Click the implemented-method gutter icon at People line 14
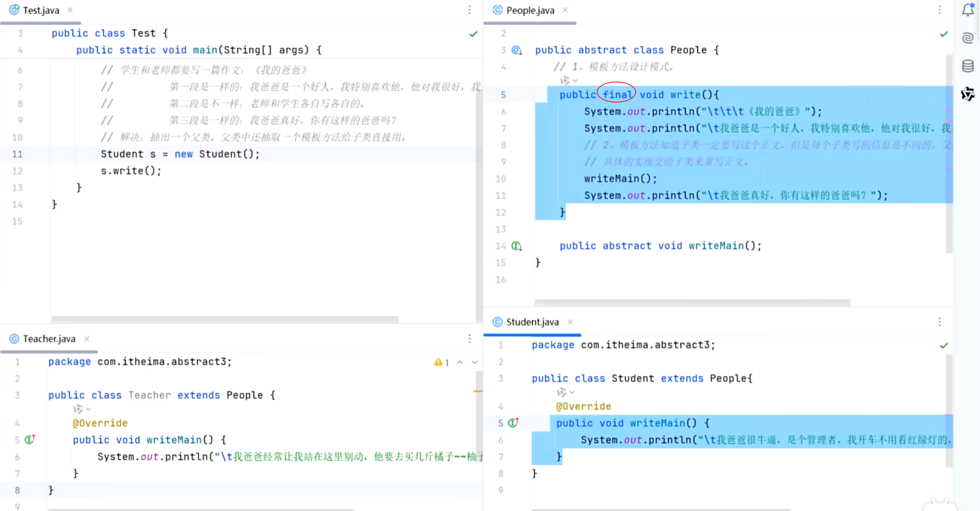 [516, 246]
